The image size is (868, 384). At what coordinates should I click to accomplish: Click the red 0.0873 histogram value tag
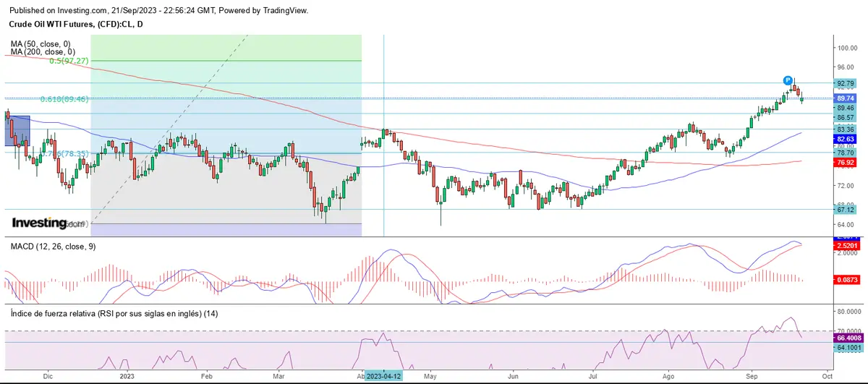tap(845, 279)
